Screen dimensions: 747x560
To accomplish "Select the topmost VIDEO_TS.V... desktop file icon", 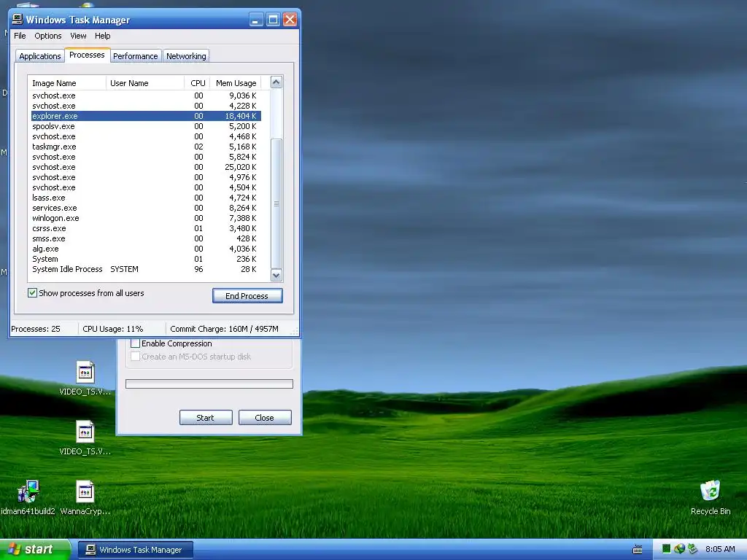I will click(85, 372).
